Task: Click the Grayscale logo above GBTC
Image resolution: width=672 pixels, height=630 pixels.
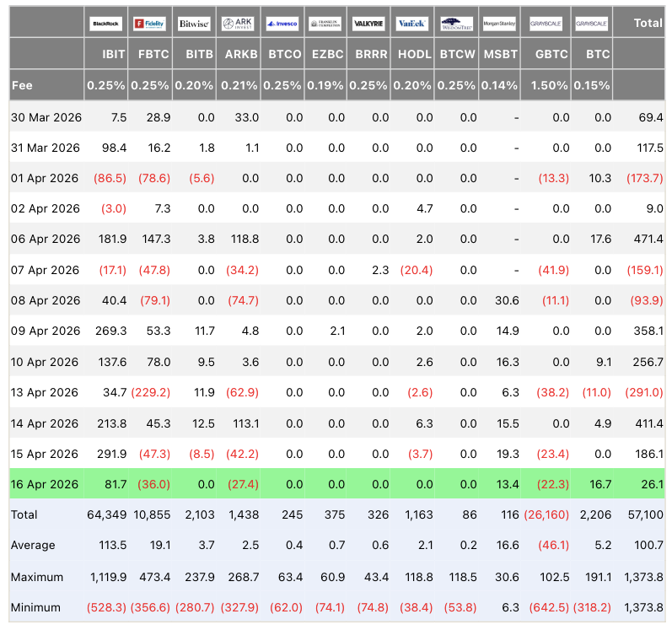Action: click(546, 24)
